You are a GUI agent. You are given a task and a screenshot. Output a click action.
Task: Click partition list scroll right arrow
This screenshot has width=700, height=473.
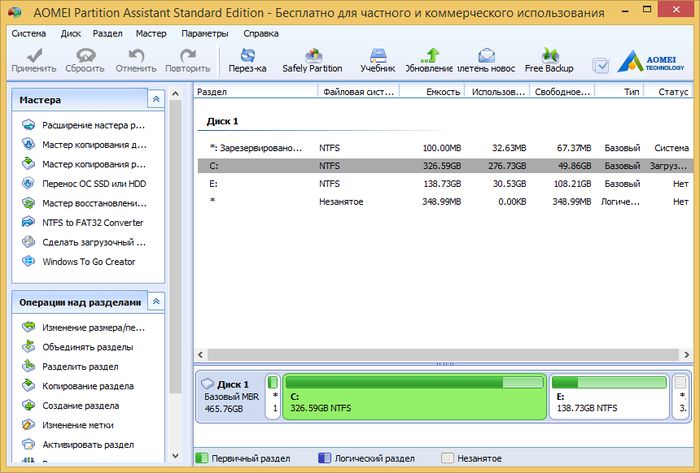[687, 355]
